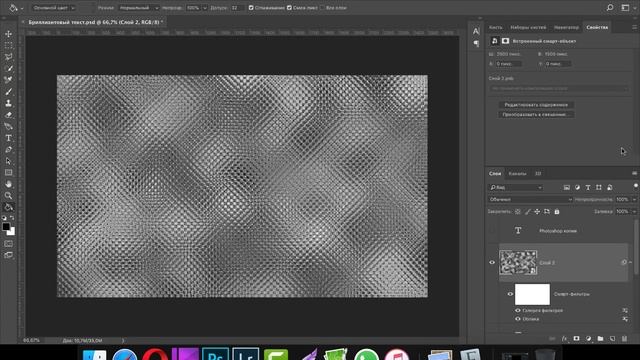Reset default foreground and background colors

point(4,218)
